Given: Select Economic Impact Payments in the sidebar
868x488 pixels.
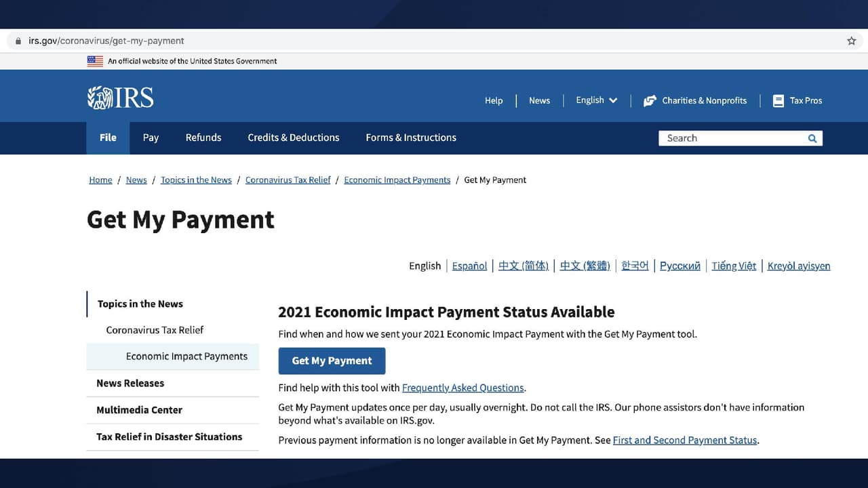Looking at the screenshot, I should click(x=186, y=356).
